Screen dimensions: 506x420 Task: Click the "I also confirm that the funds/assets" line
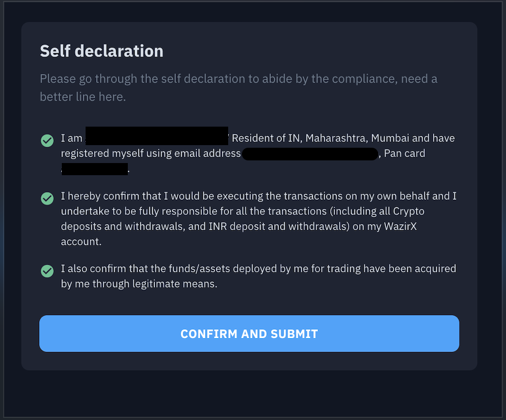click(190, 269)
